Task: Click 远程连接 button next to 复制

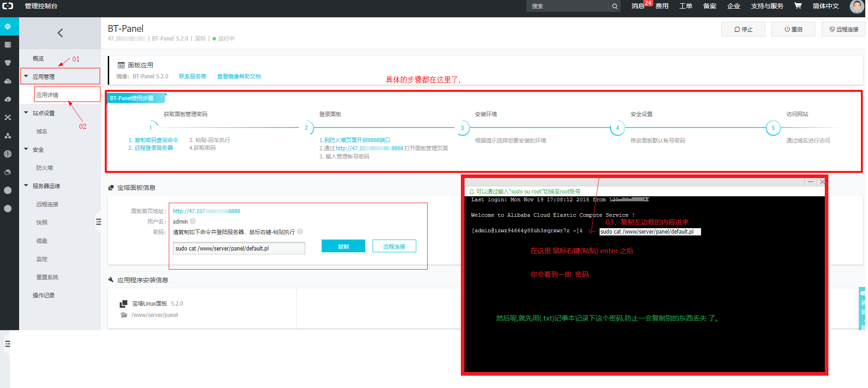Action: tap(394, 246)
